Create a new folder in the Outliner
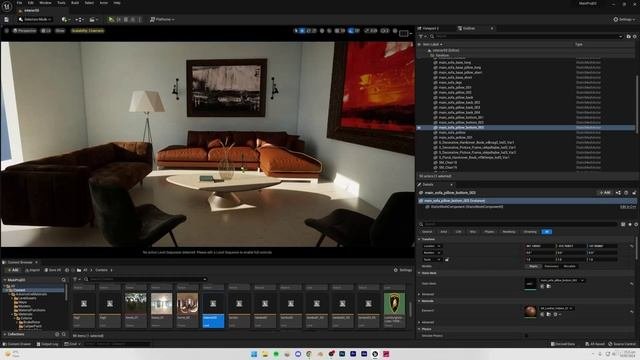640x360 pixels. [x=628, y=36]
